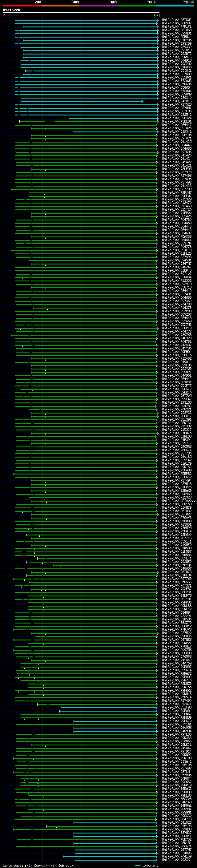This screenshot has width=197, height=868.
Task: Click the cyan ~100% identity legend segment
Action: click(175, 6)
